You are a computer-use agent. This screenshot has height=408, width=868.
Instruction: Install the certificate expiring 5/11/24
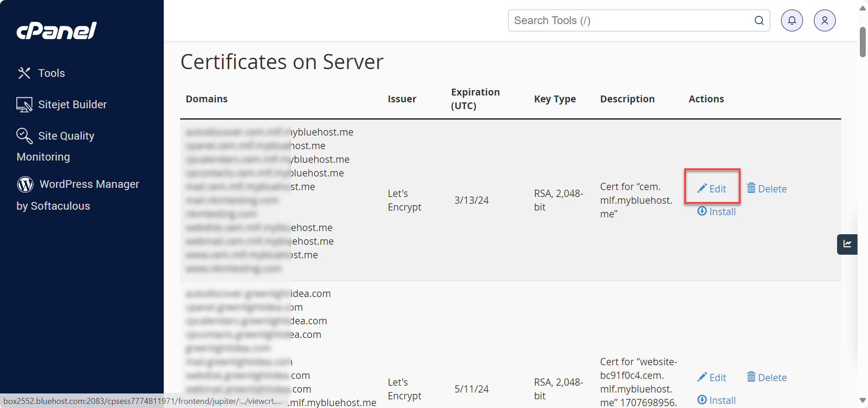pyautogui.click(x=717, y=400)
